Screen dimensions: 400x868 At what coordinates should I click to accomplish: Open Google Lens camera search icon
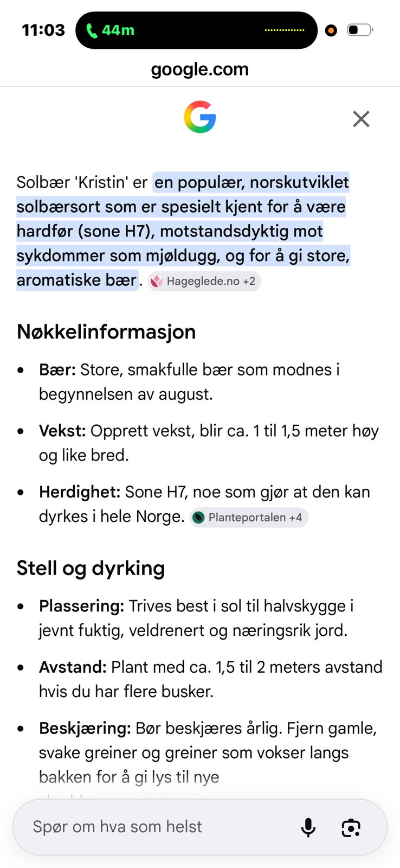tap(351, 827)
